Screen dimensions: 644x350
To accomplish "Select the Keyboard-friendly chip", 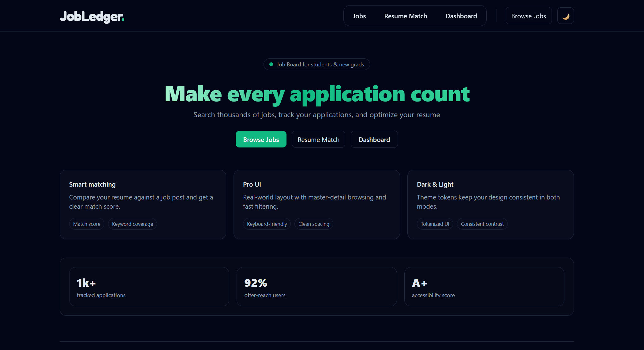I will click(x=267, y=224).
